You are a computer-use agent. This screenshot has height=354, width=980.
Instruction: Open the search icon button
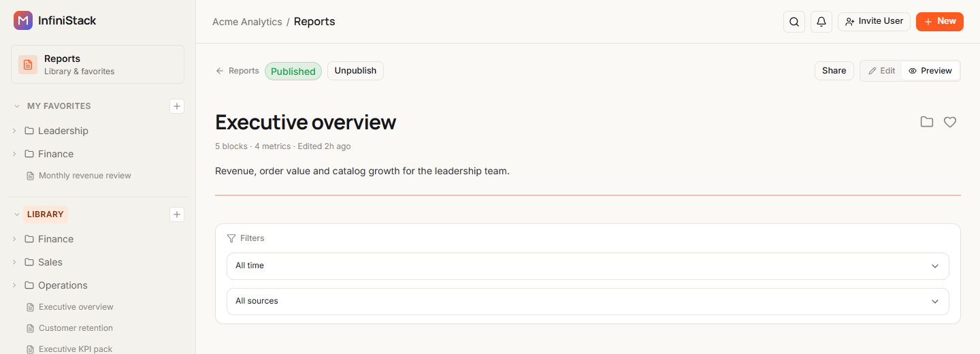[x=794, y=22]
